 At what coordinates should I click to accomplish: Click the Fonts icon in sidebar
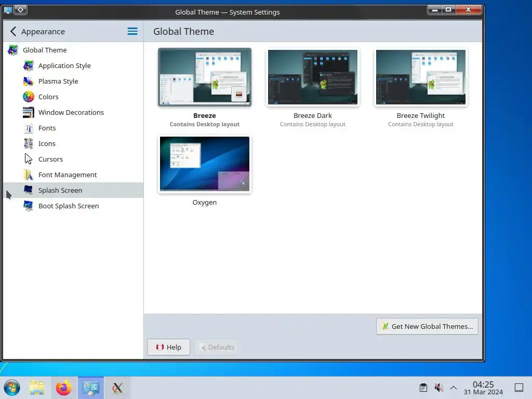[x=29, y=128]
